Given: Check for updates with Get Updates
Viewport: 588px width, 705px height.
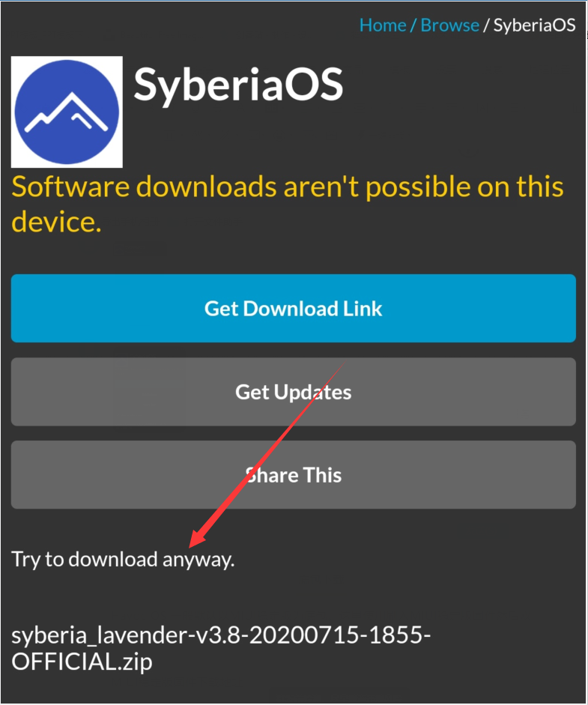Looking at the screenshot, I should pos(294,392).
